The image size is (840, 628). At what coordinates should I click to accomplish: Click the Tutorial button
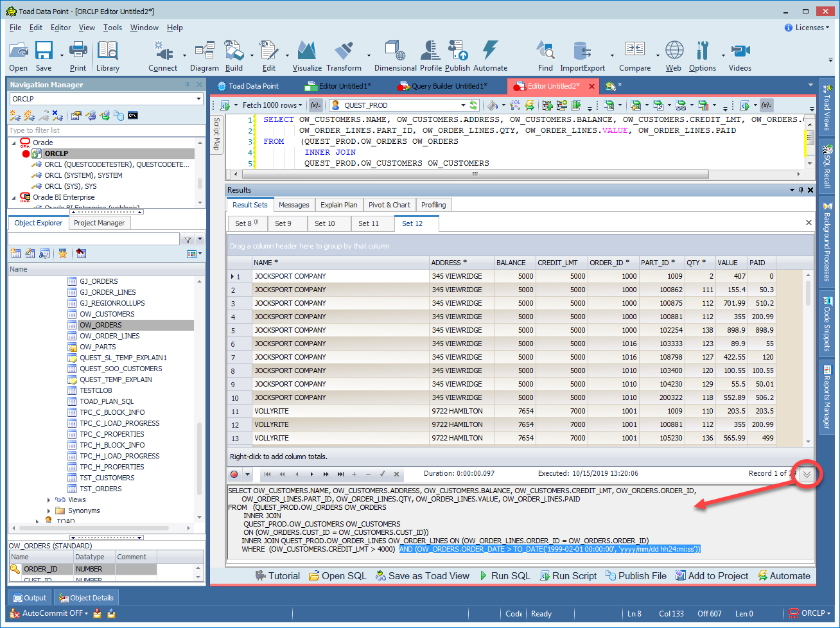(x=277, y=576)
